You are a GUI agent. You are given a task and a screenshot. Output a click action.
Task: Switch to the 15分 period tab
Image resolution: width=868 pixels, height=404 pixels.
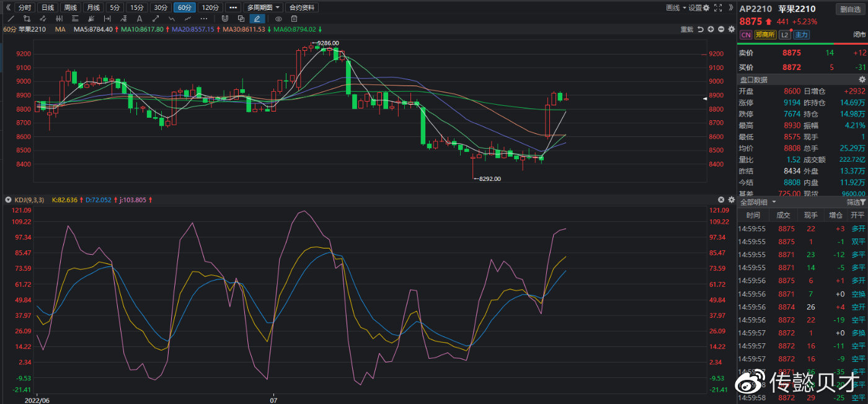click(136, 7)
